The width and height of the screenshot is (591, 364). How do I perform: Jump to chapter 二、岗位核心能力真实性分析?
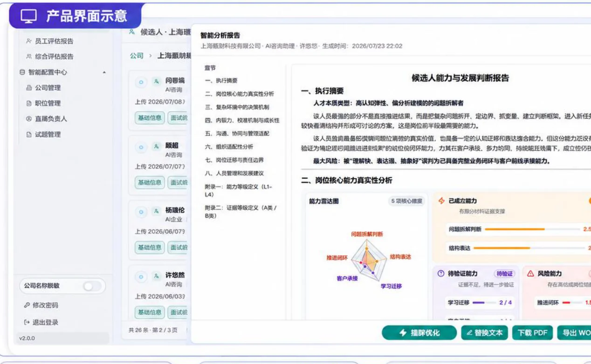tap(240, 94)
